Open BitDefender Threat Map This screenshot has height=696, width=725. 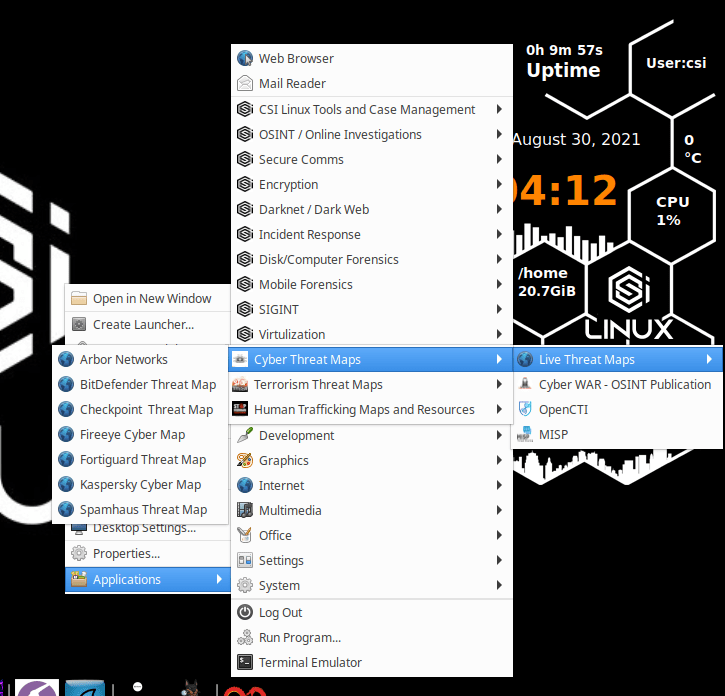click(x=140, y=384)
